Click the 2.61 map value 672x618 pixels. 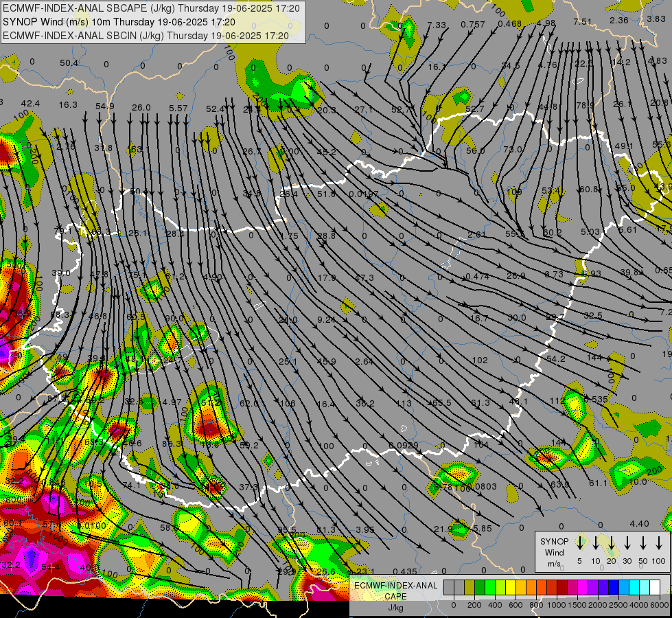[x=476, y=234]
